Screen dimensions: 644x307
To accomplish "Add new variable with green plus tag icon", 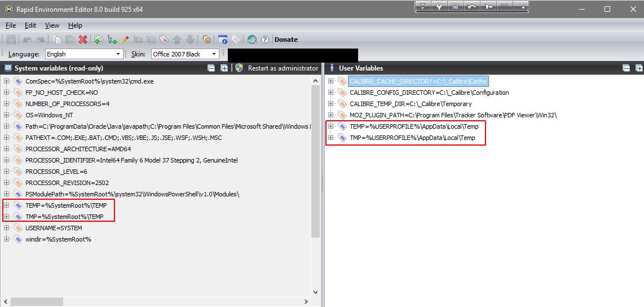I will pyautogui.click(x=99, y=40).
